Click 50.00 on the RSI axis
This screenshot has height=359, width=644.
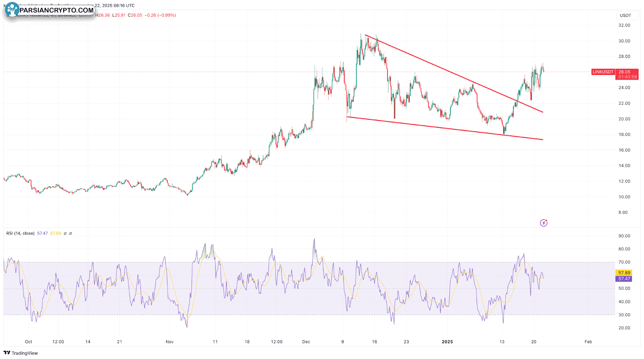(x=624, y=288)
